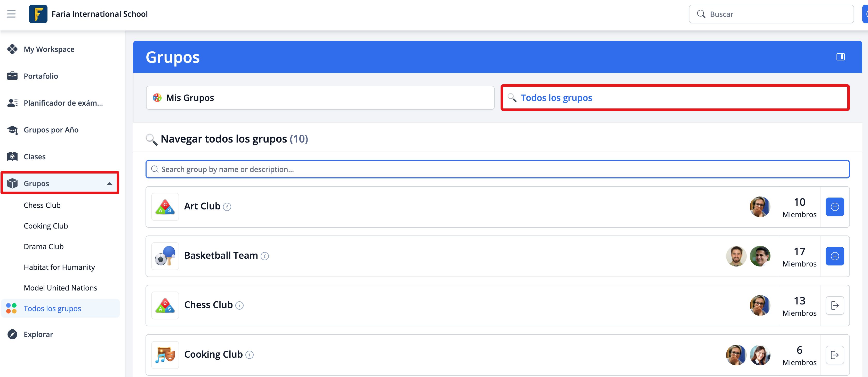
Task: Go to Portafolio in the sidebar
Action: [41, 76]
